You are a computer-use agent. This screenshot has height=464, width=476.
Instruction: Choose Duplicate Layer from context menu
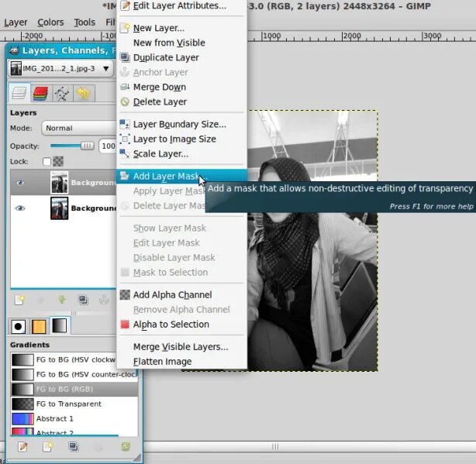point(181,57)
